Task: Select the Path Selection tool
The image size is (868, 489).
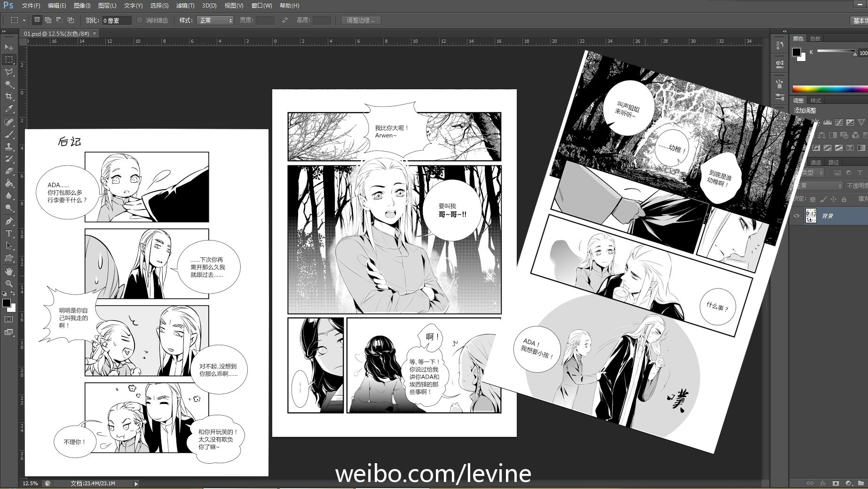Action: 9,246
